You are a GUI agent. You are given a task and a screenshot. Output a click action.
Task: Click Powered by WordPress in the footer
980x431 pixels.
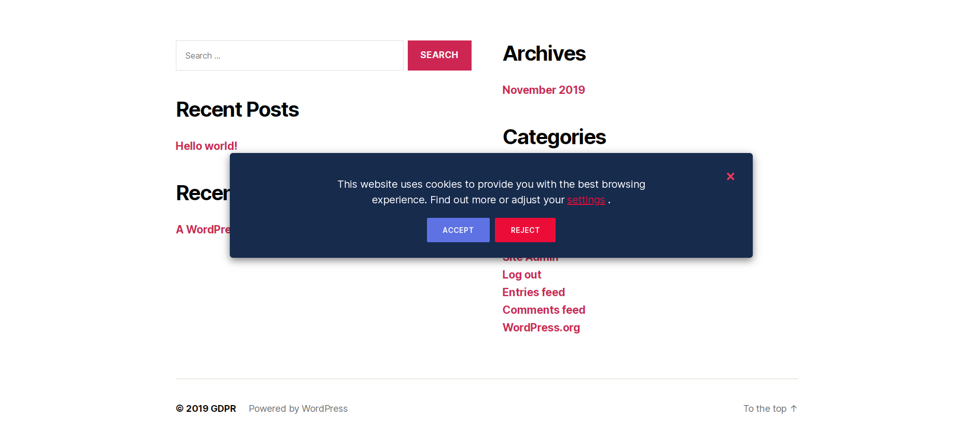(298, 409)
